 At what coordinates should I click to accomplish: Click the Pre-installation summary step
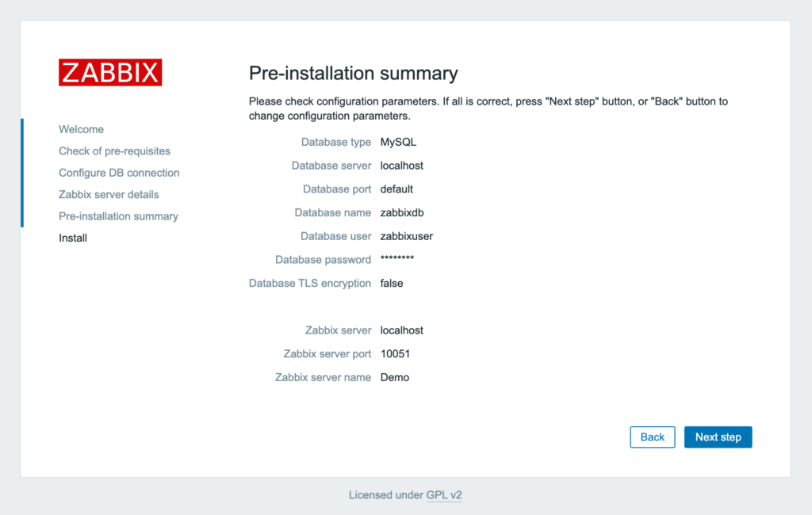(x=117, y=216)
